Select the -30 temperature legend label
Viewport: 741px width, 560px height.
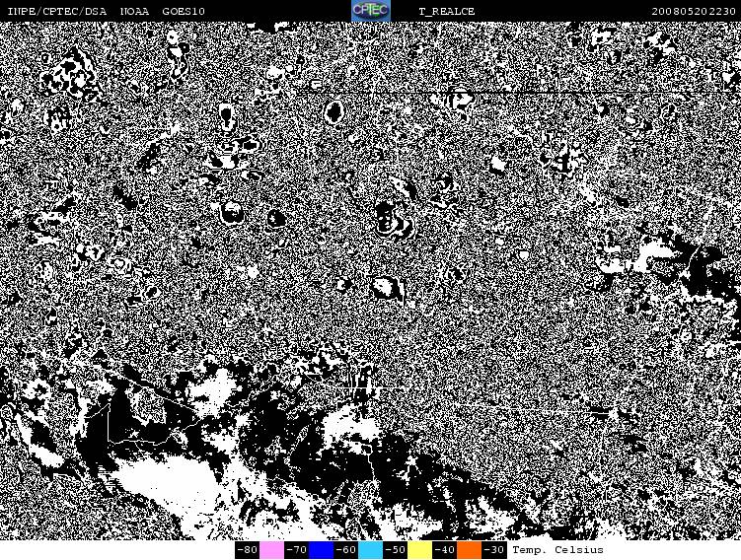click(x=493, y=550)
